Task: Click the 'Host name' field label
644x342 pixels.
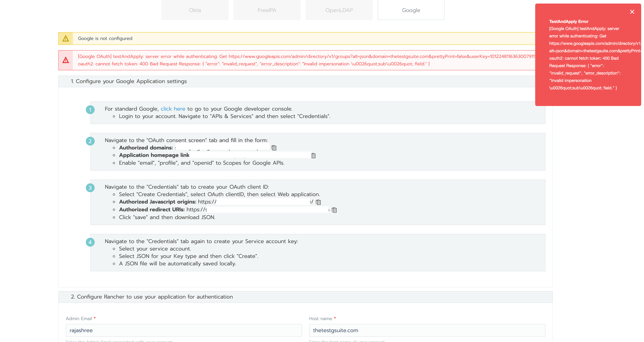Action: click(321, 319)
